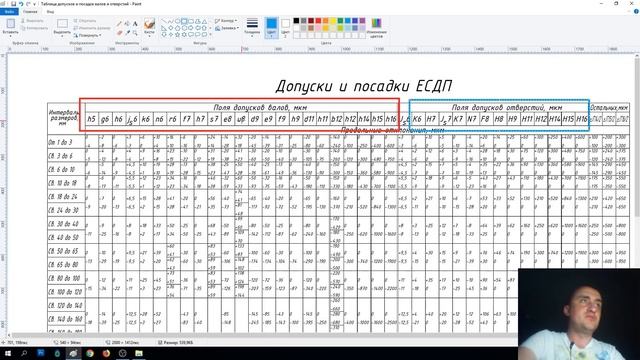Screen dimensions: 640x360
Task: Open Photoshop from the taskbar
Action: point(41,353)
